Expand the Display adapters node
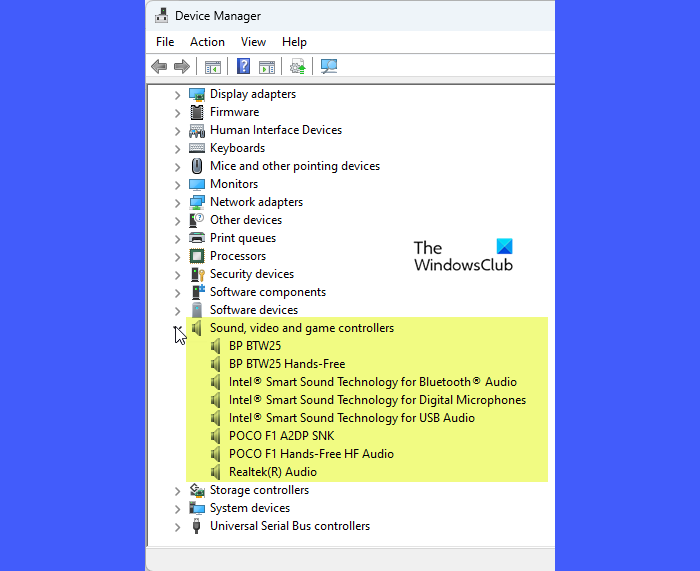 tap(177, 95)
